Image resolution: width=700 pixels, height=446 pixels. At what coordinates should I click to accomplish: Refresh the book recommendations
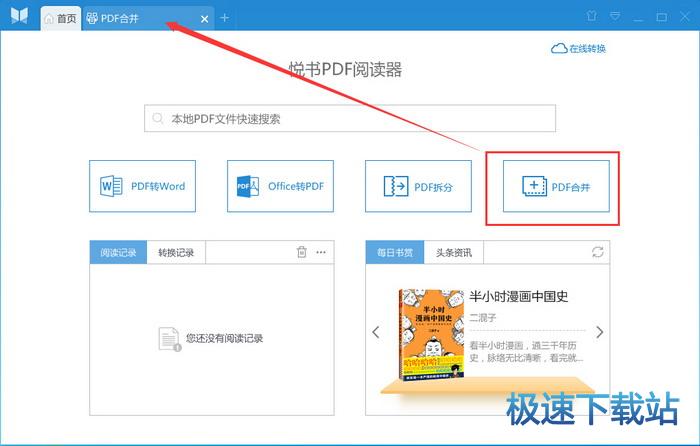pyautogui.click(x=598, y=252)
